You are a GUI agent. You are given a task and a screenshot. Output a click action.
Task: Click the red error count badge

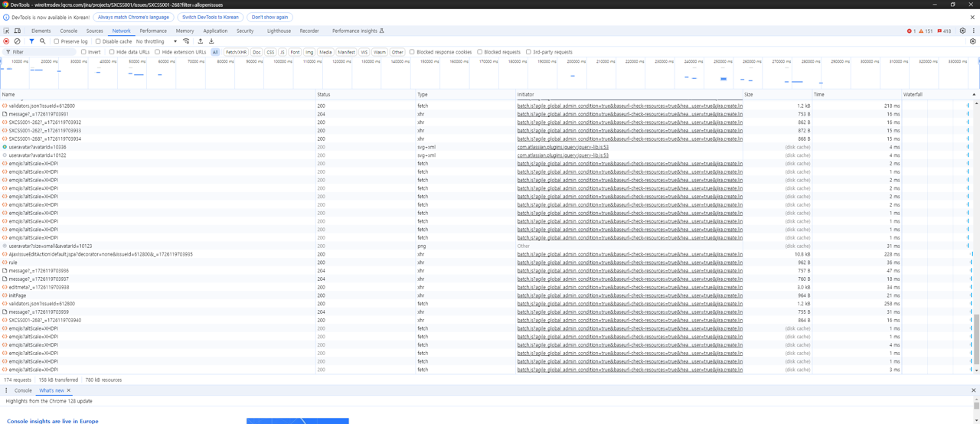(x=911, y=31)
